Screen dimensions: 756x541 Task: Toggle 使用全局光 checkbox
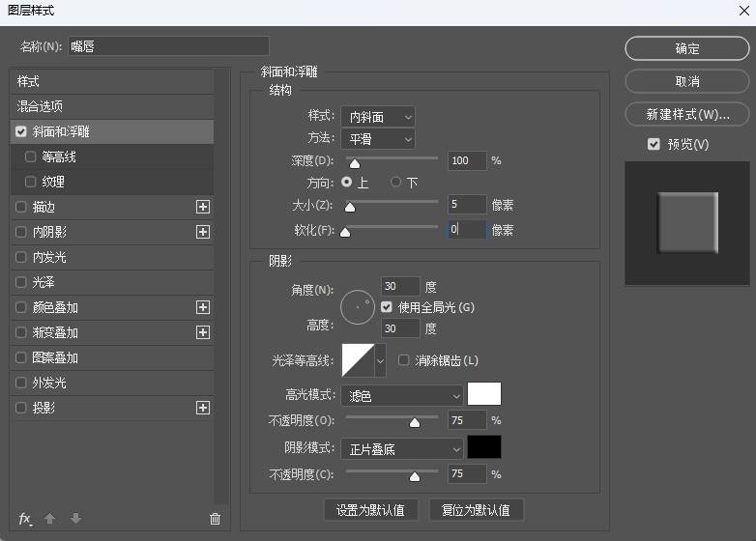pyautogui.click(x=386, y=307)
